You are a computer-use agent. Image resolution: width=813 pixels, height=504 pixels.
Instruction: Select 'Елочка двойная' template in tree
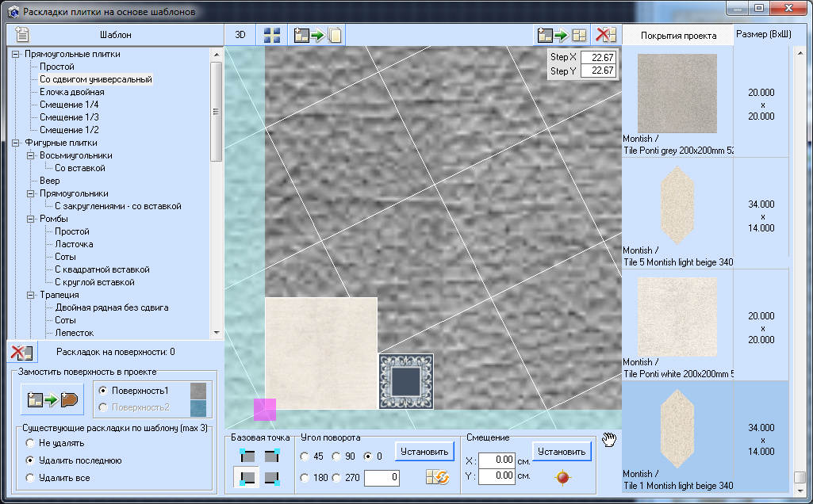pos(71,92)
